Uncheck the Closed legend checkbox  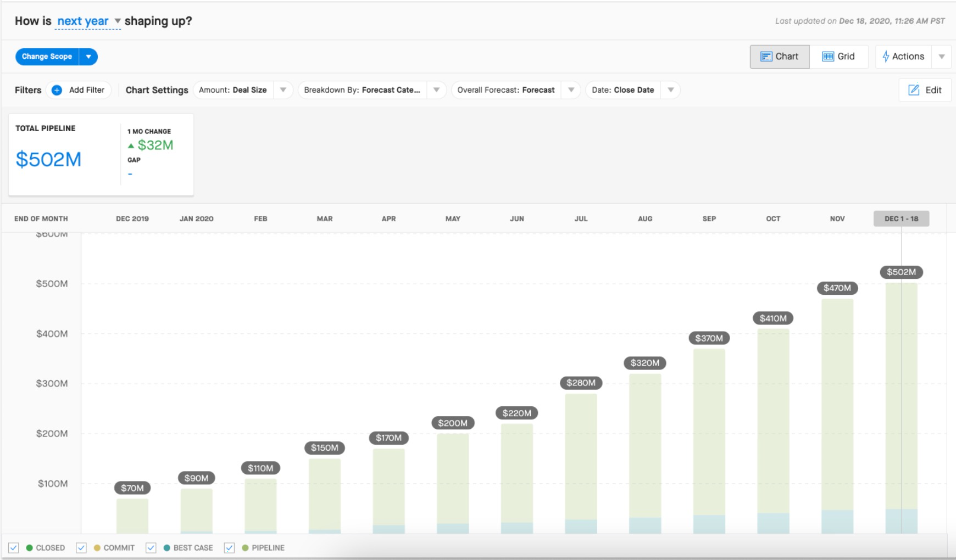pos(14,548)
